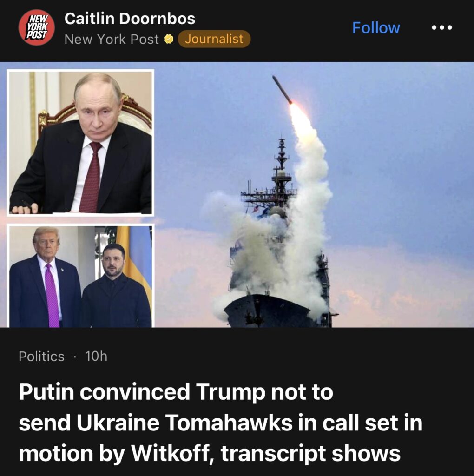View inset photo of two men by flag
474x476 pixels.
coord(80,276)
